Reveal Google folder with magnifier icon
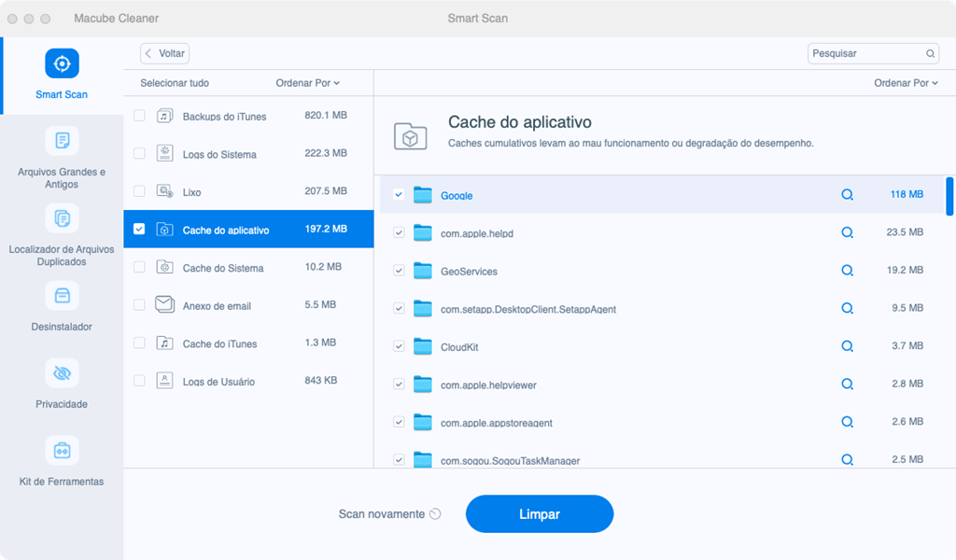 (x=847, y=194)
